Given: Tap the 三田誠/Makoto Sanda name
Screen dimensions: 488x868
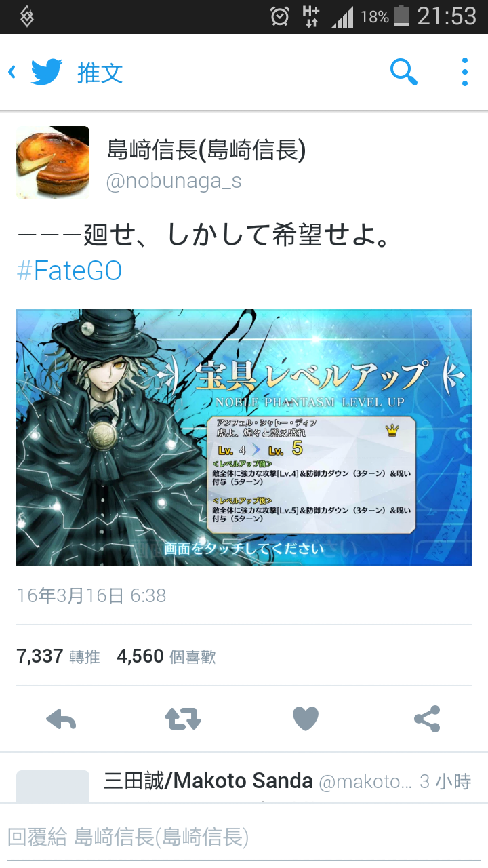Looking at the screenshot, I should pos(208,781).
